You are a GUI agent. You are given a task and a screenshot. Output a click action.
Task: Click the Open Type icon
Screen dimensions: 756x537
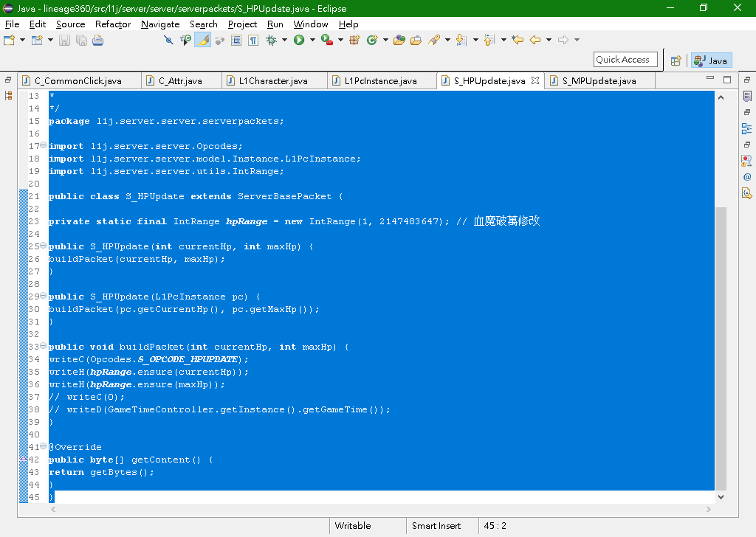tap(399, 40)
